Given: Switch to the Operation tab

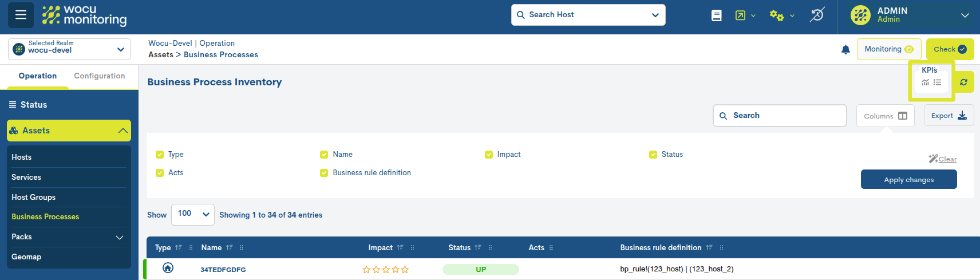Looking at the screenshot, I should (38, 76).
